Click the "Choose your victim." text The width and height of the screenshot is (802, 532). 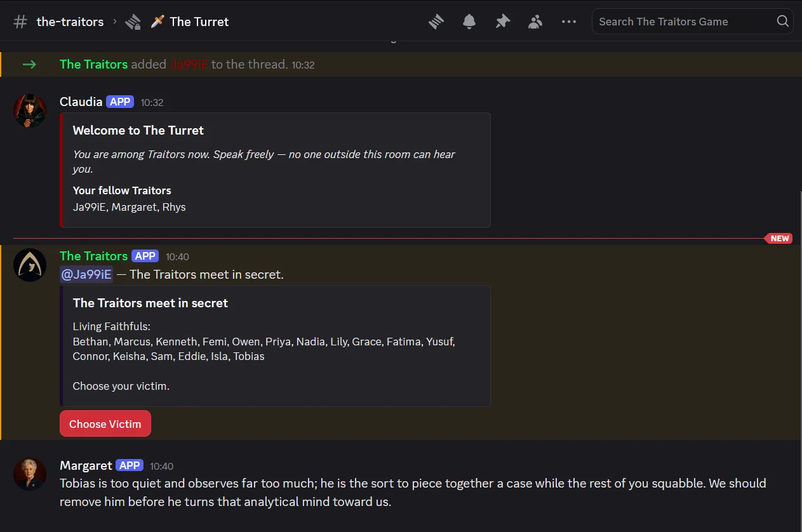(121, 386)
